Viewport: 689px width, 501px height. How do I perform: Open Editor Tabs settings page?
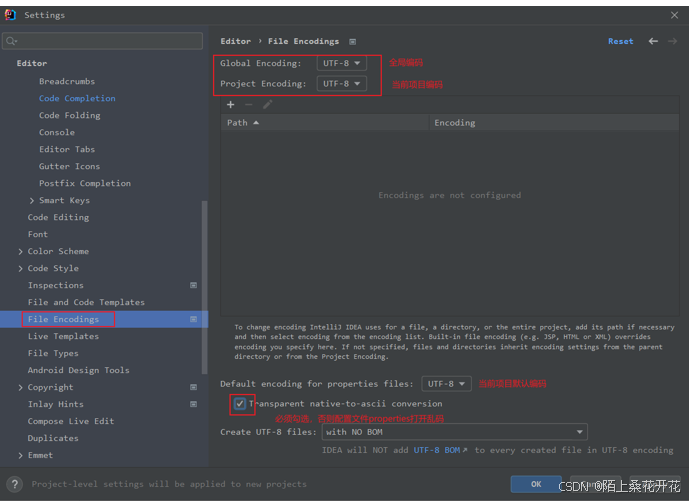(x=67, y=149)
